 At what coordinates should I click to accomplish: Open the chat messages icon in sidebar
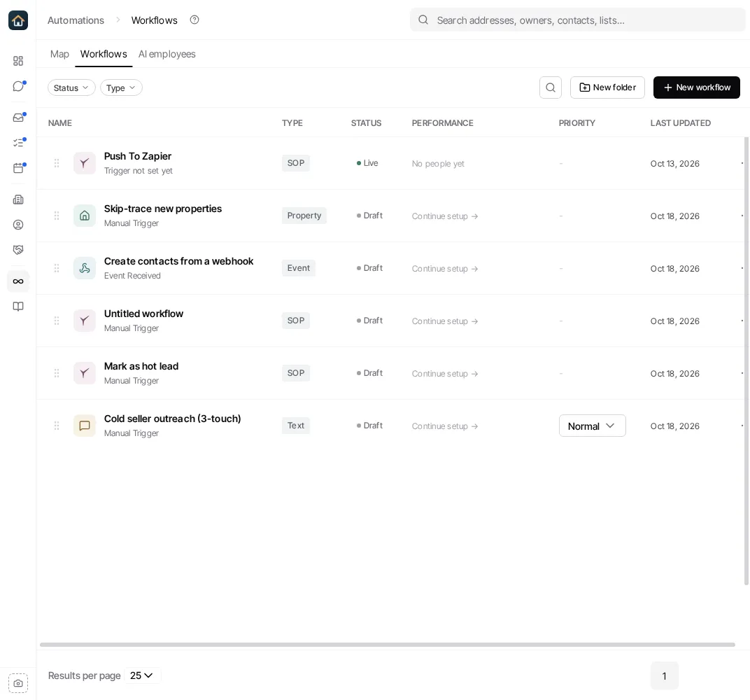coord(18,86)
